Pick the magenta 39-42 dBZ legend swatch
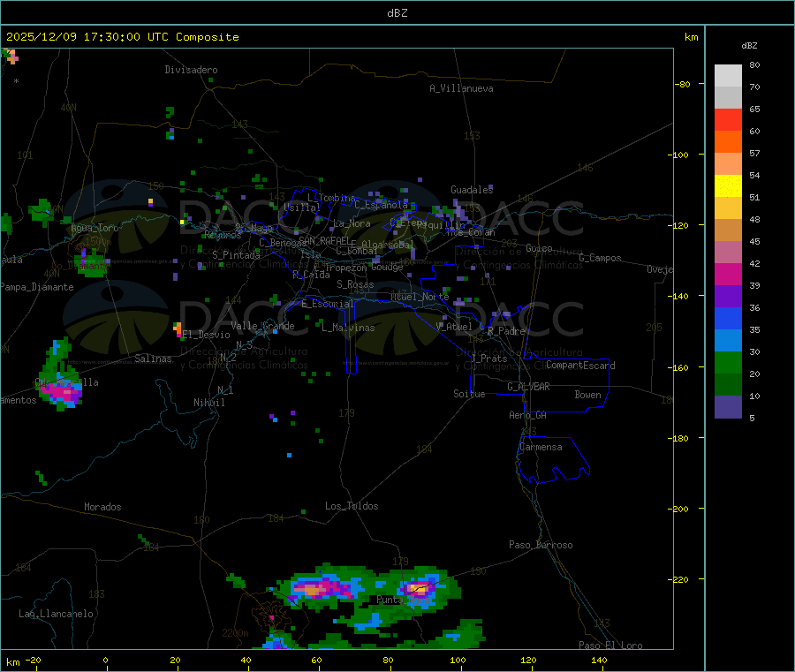795x672 pixels. point(728,274)
